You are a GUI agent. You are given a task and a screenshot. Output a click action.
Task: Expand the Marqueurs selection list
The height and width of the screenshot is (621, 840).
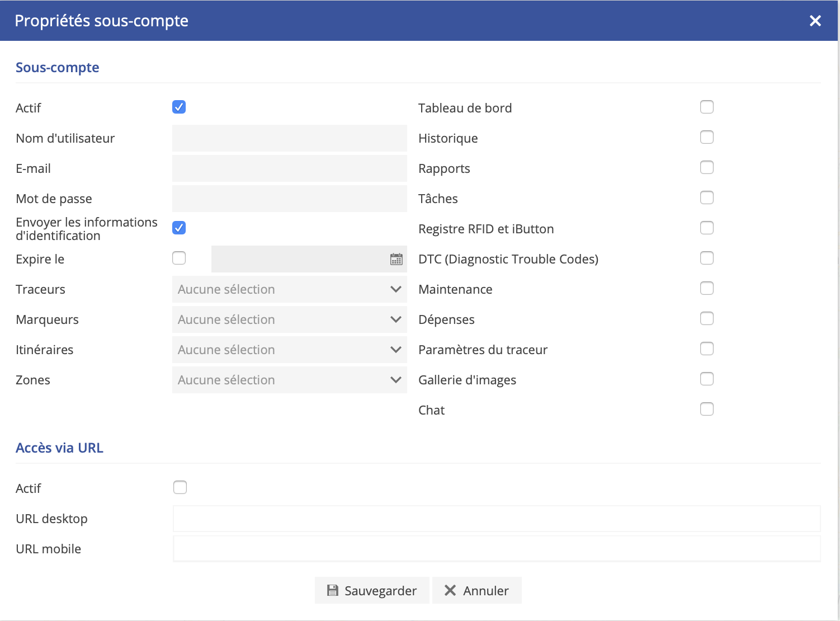[289, 319]
